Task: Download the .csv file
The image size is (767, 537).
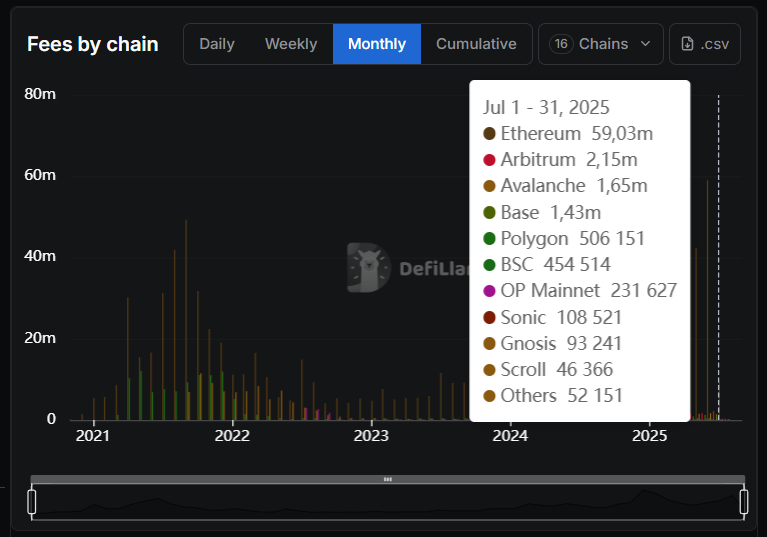Action: [705, 44]
